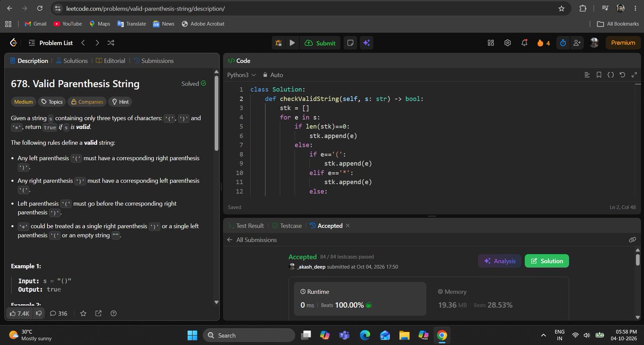
Task: Expand editor to fullscreen icon
Action: pos(633,75)
